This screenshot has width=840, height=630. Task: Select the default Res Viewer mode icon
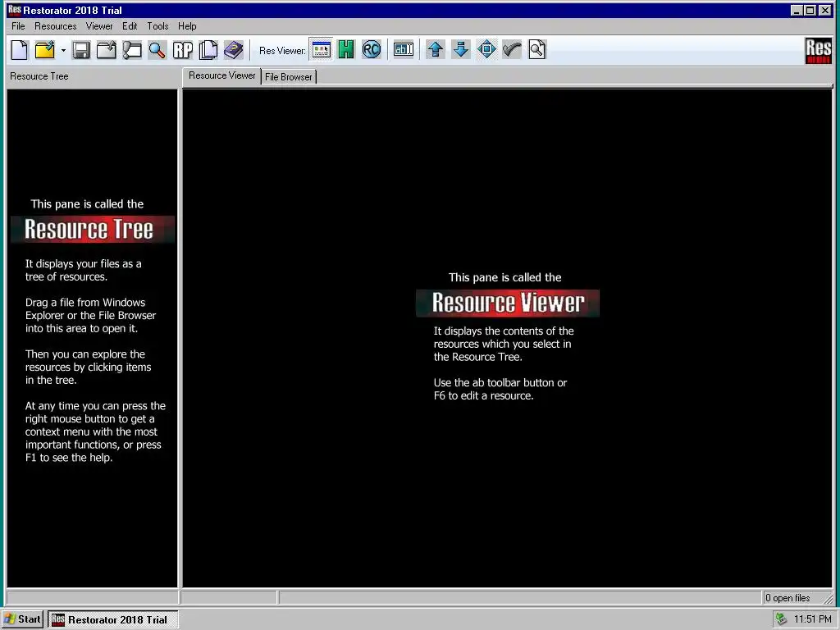tap(321, 50)
